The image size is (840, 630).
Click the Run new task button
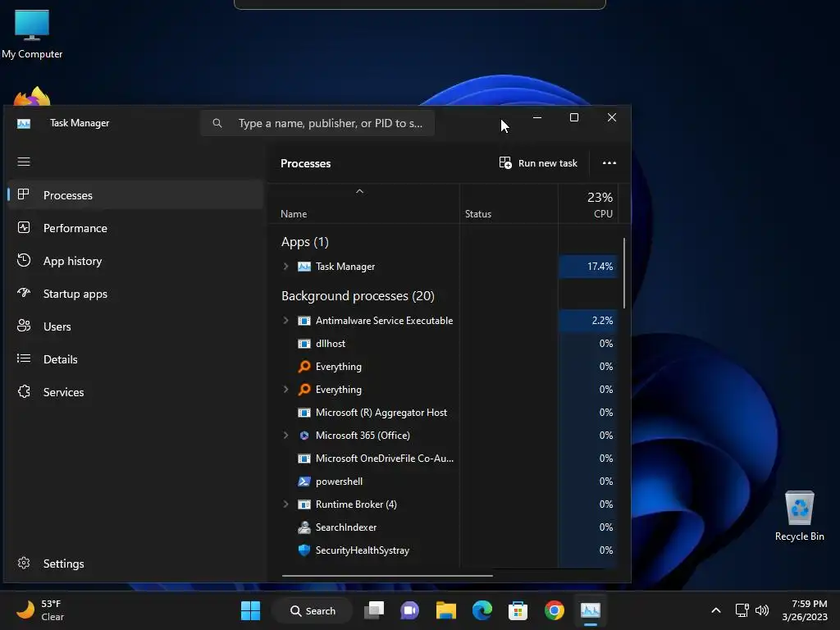click(x=538, y=163)
